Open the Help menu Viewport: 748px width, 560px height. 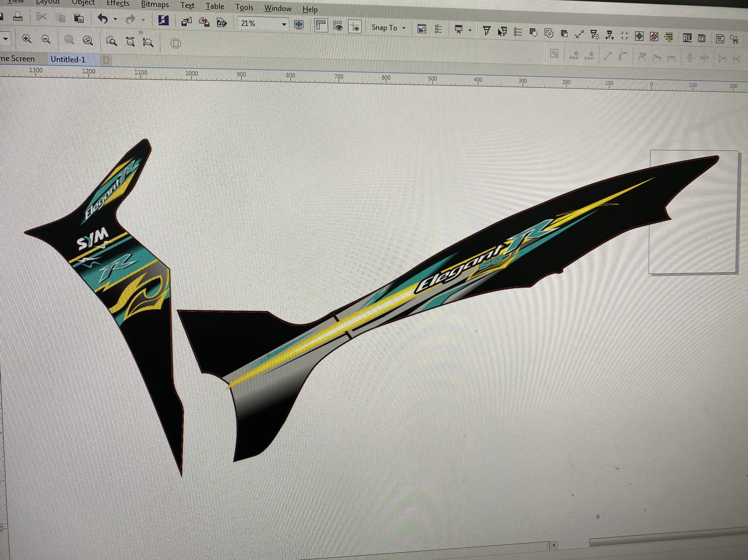(x=310, y=9)
